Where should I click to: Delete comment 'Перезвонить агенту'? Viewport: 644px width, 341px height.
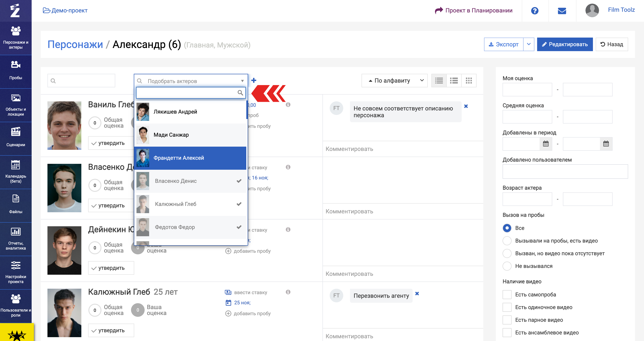[x=417, y=293]
